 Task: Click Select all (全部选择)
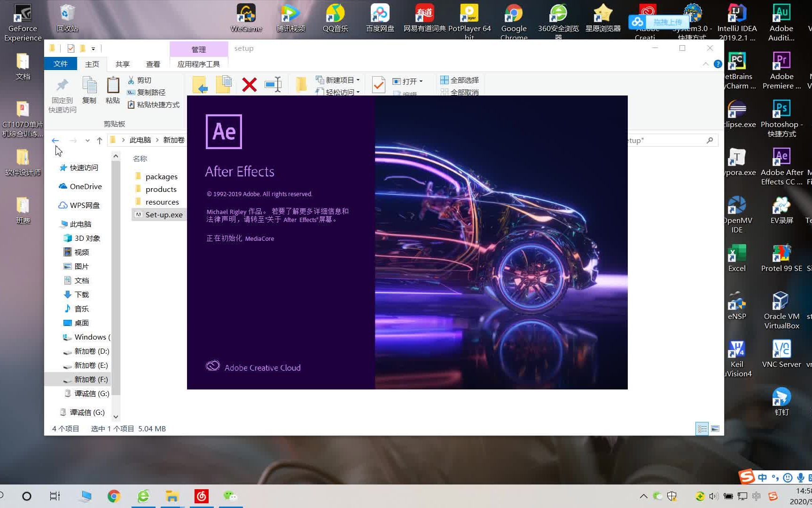tap(460, 80)
